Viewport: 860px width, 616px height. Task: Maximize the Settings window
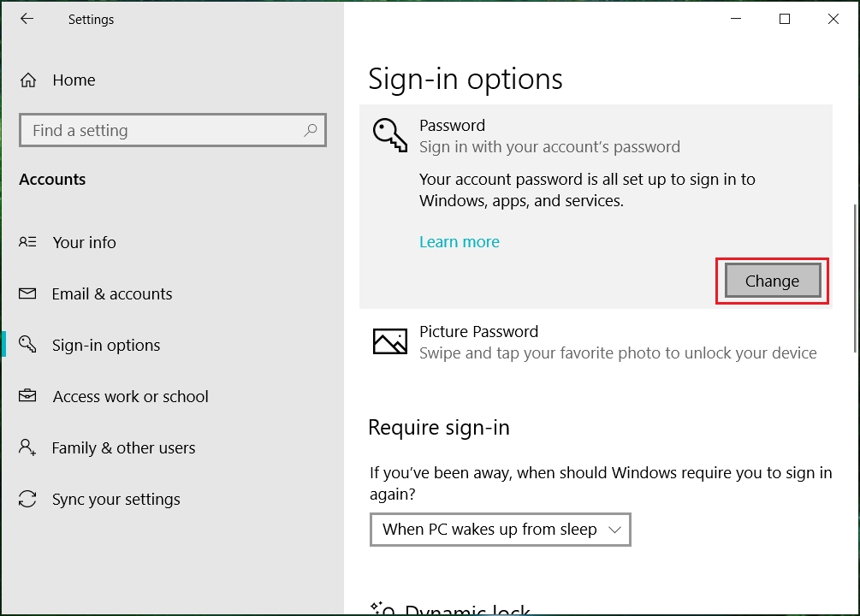tap(785, 19)
